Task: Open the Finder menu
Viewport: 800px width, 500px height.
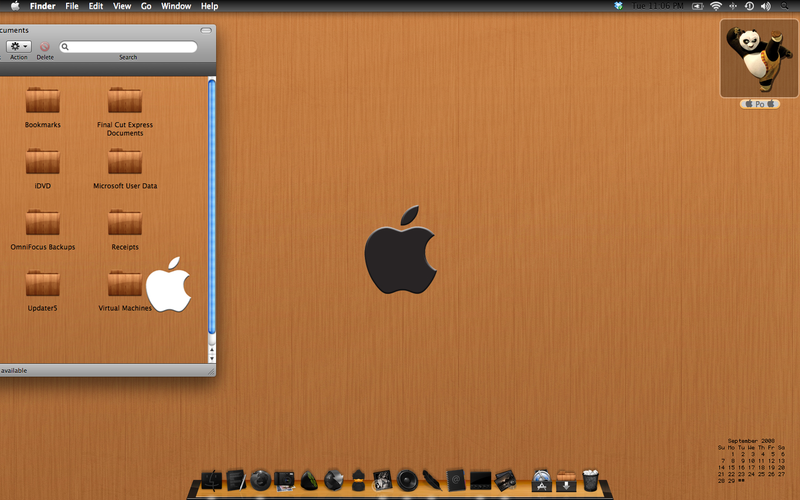Action: coord(42,6)
